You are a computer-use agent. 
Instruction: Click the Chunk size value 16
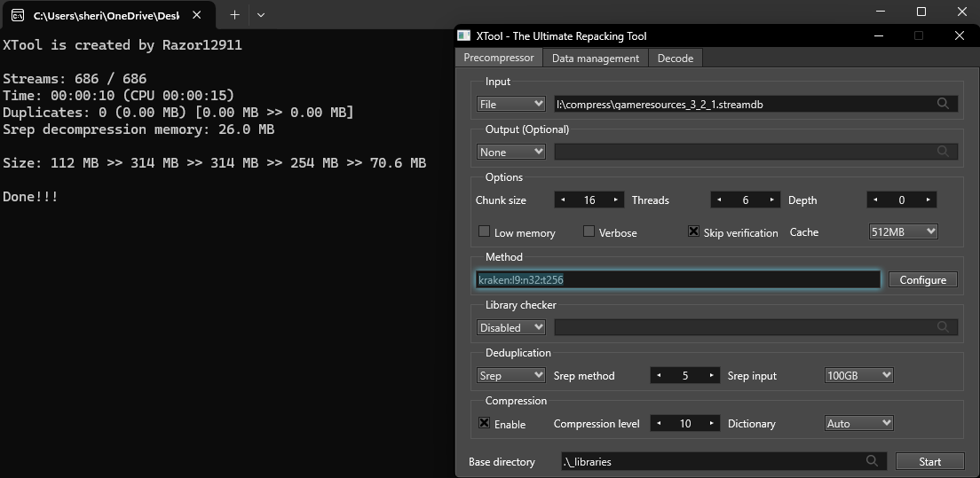point(589,200)
